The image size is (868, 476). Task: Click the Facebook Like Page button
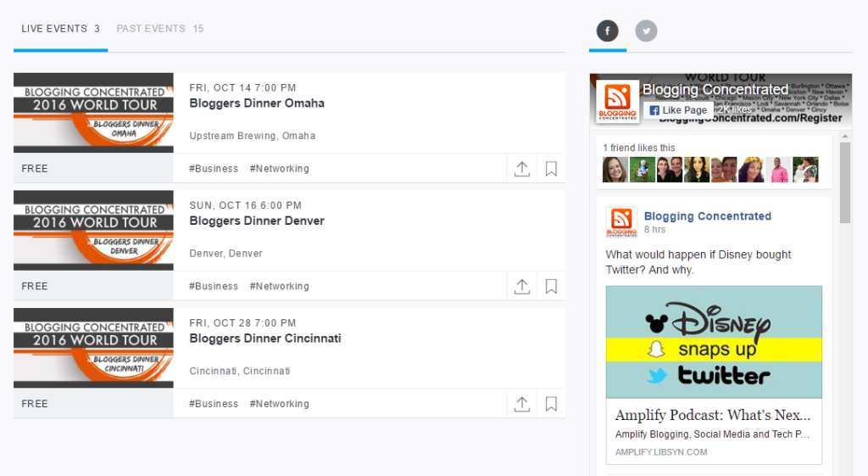click(678, 110)
